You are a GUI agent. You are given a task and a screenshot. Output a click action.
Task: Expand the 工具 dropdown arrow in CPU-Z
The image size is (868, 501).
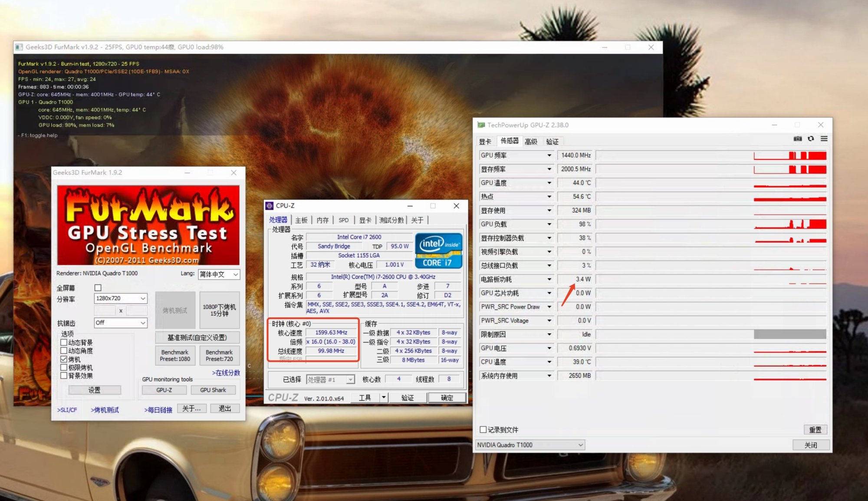pos(383,397)
